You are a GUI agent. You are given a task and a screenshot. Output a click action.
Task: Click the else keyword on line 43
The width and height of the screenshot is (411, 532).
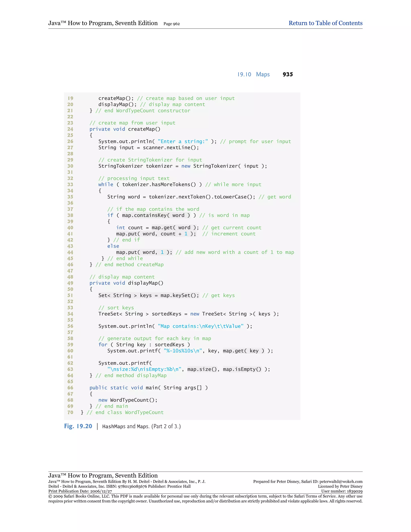pyautogui.click(x=113, y=246)
